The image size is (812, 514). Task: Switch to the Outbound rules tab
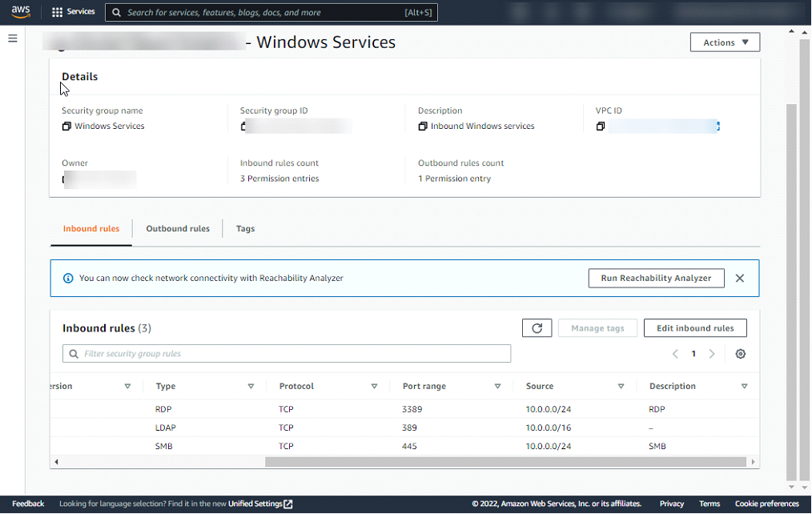[178, 229]
